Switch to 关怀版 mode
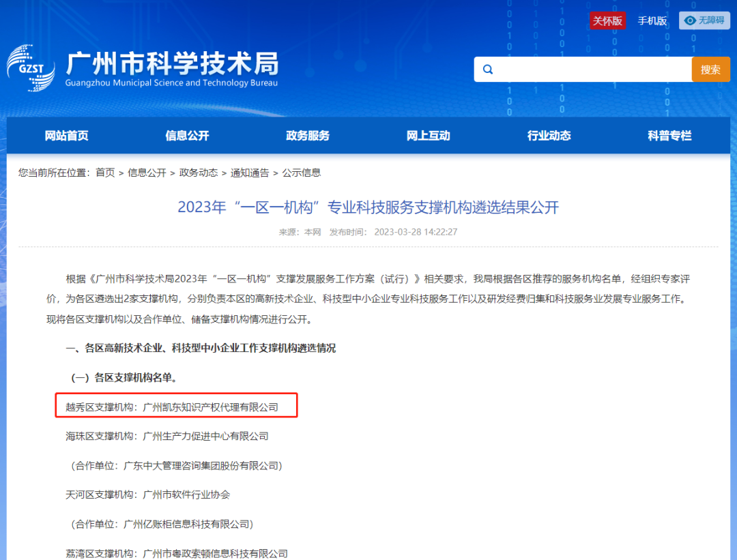 pyautogui.click(x=607, y=20)
